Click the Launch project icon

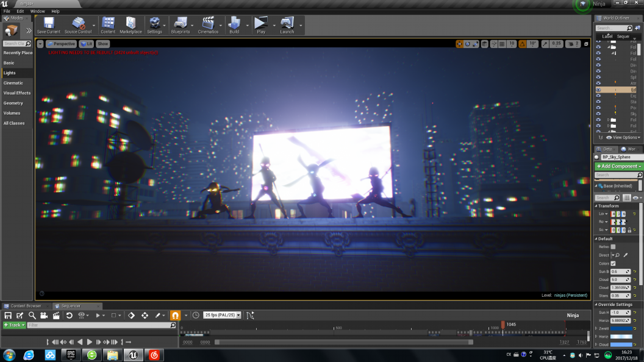287,25
